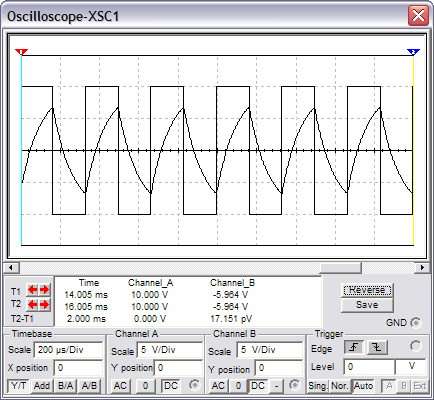Click Channel B minus invert button
The width and height of the screenshot is (434, 400).
(x=276, y=386)
